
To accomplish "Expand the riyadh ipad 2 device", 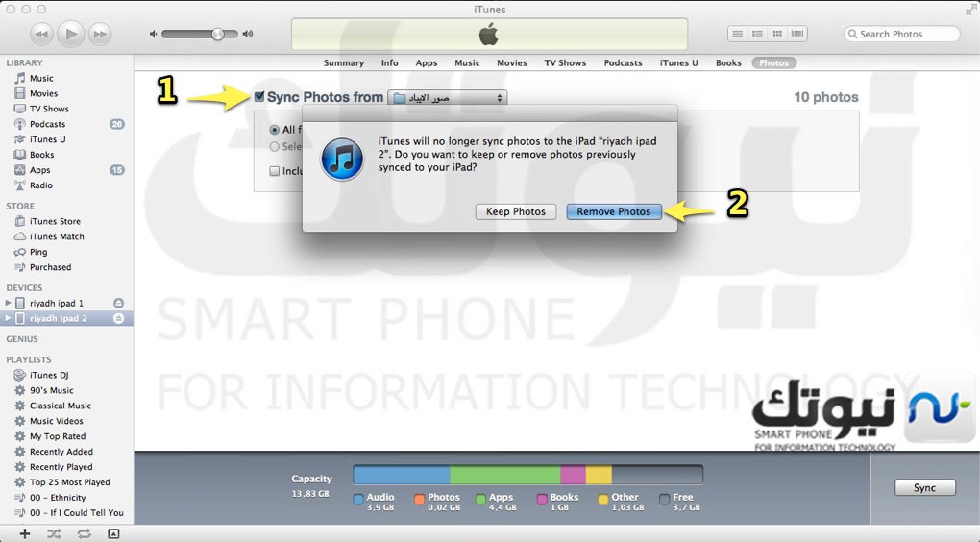I will point(8,318).
